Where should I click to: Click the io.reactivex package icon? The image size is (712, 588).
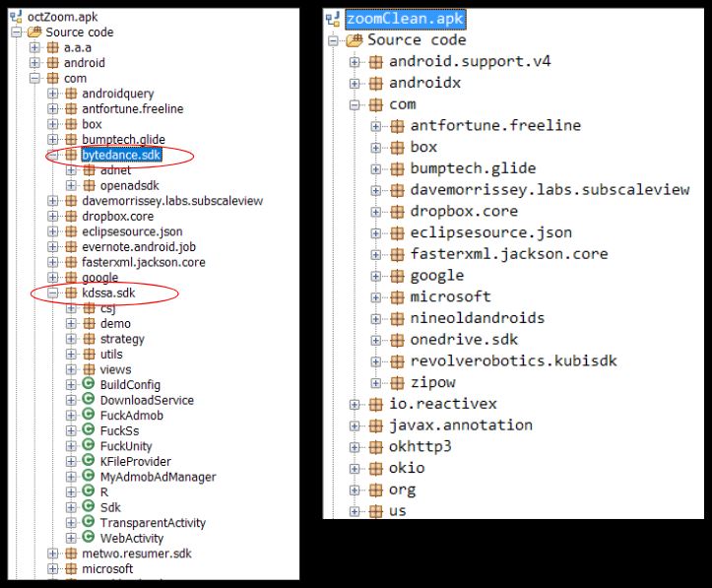click(x=375, y=404)
